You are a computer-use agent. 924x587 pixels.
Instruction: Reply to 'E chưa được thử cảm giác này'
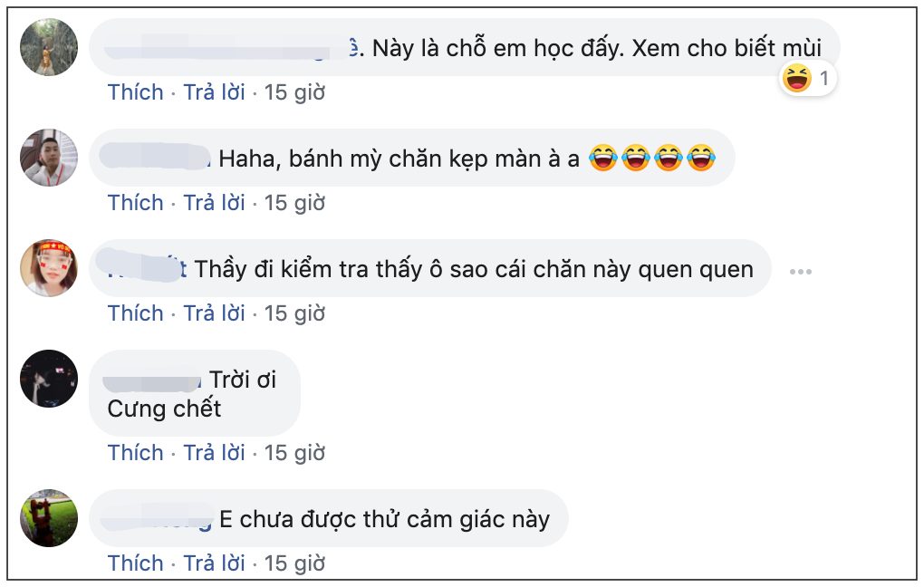click(x=214, y=563)
